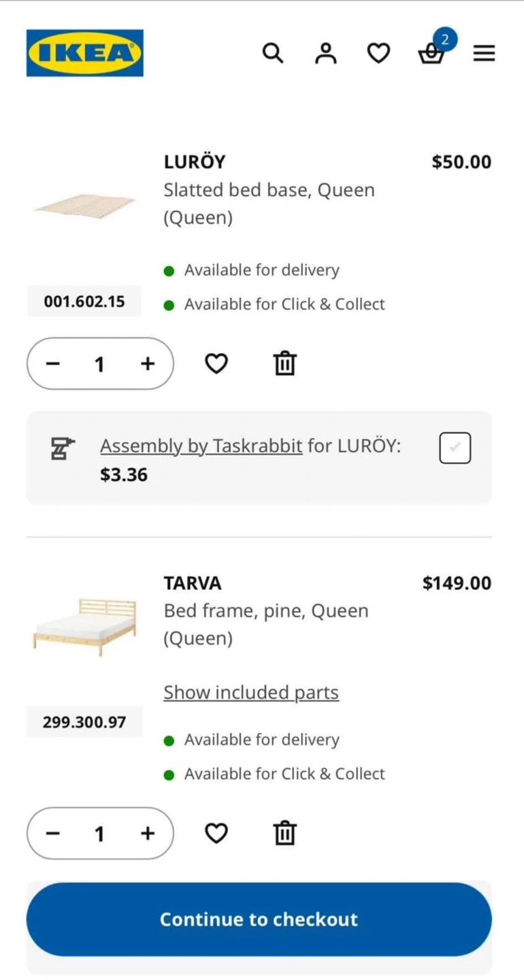
Task: Decrease LURÖY quantity with minus
Action: point(53,364)
